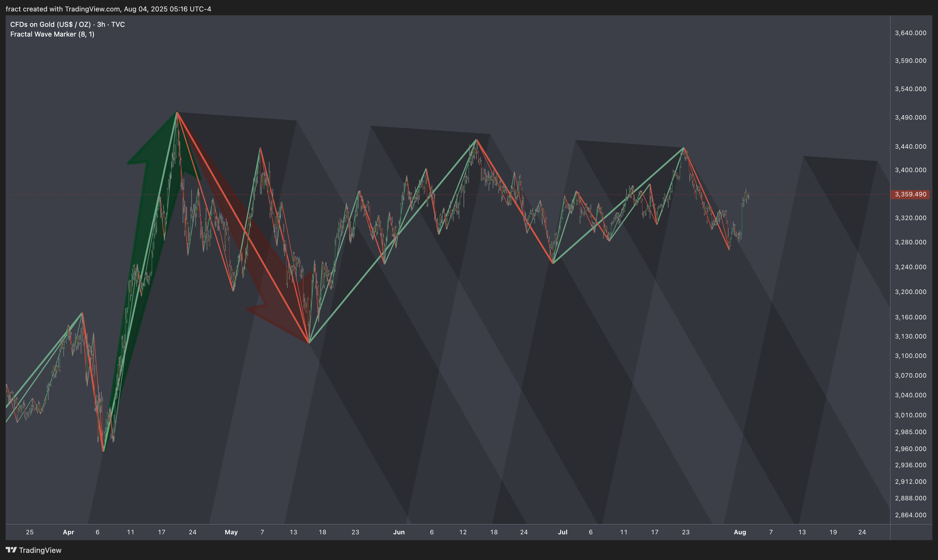Image resolution: width=938 pixels, height=560 pixels.
Task: Click the 3,100.000 price axis label
Action: pyautogui.click(x=911, y=355)
